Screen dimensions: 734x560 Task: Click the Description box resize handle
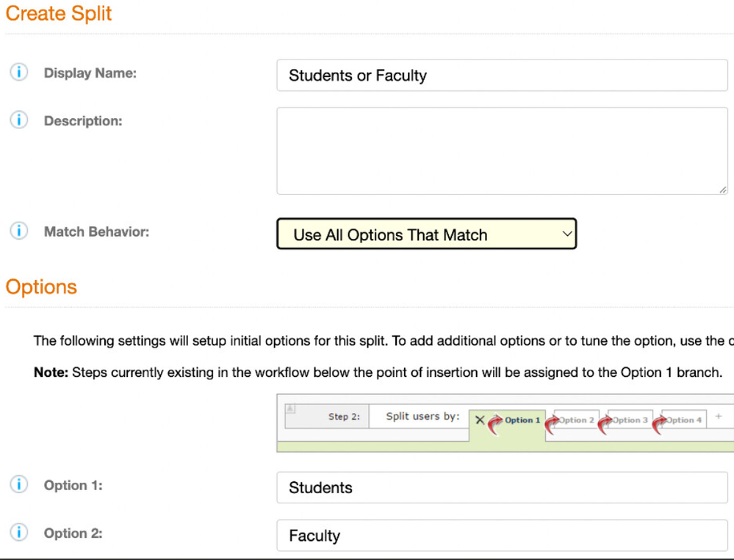(x=723, y=190)
